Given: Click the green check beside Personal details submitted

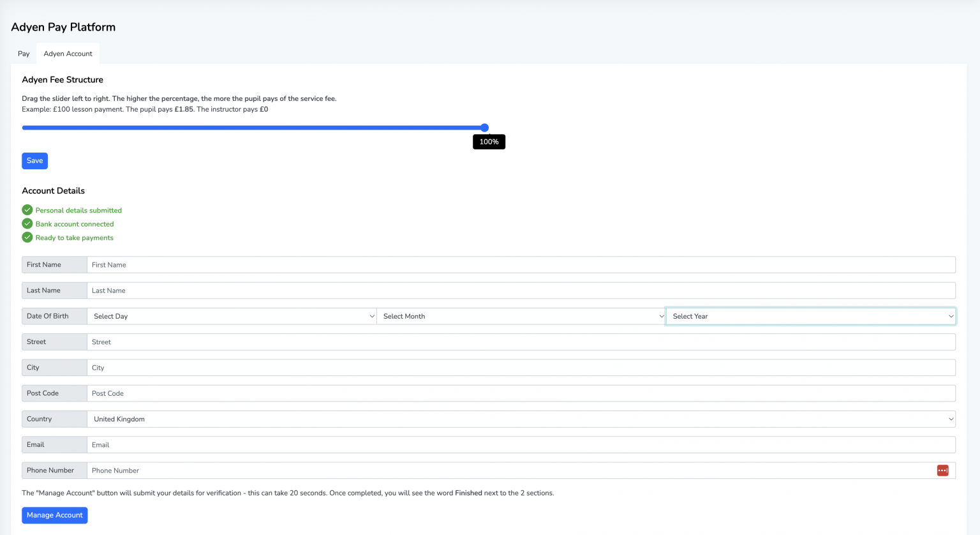Looking at the screenshot, I should [27, 209].
